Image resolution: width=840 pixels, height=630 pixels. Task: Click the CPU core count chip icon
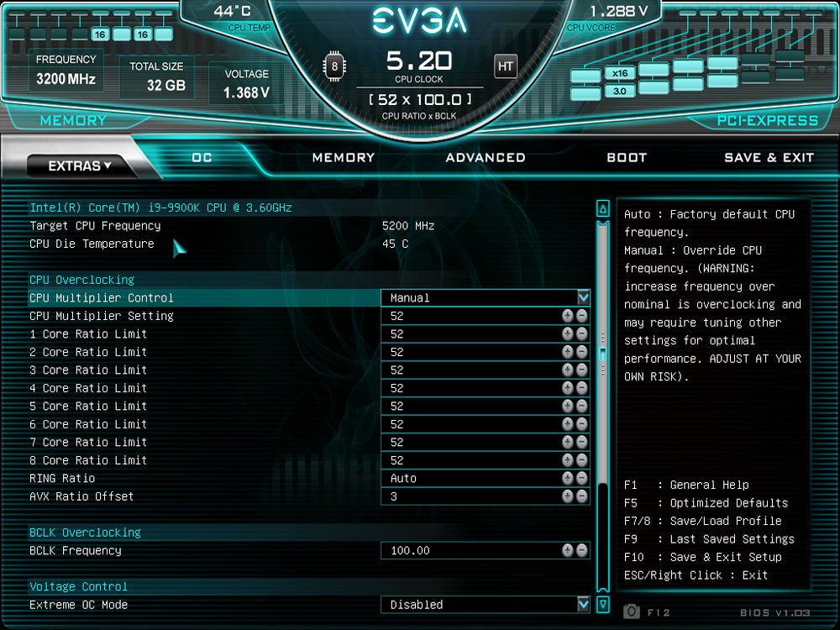(x=334, y=66)
